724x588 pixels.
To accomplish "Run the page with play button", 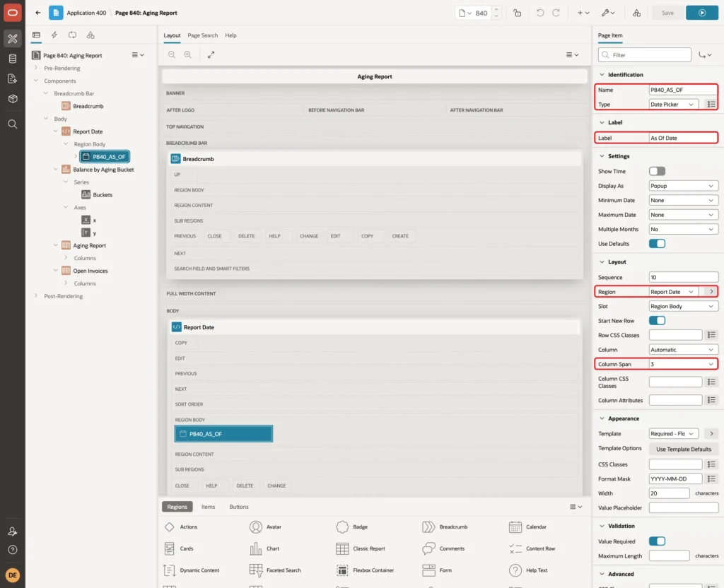I will pyautogui.click(x=702, y=13).
